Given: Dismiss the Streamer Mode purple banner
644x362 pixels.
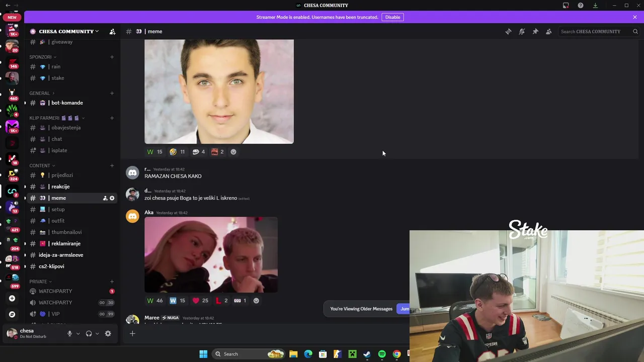Looking at the screenshot, I should (635, 17).
